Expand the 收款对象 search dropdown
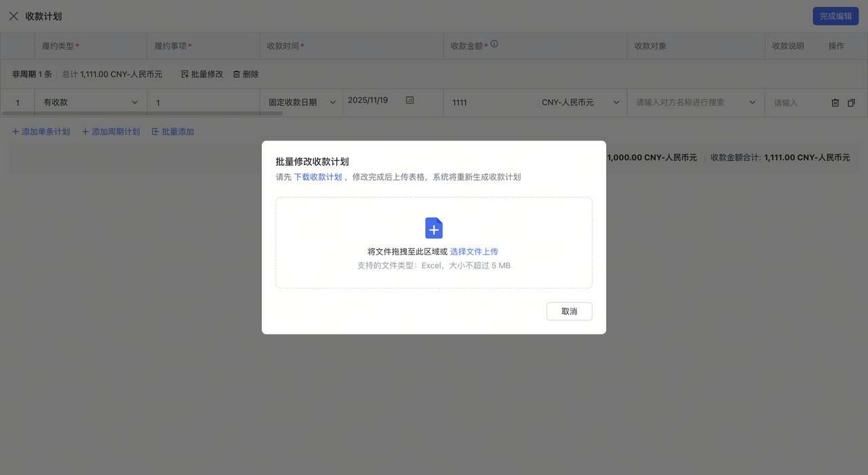 752,102
